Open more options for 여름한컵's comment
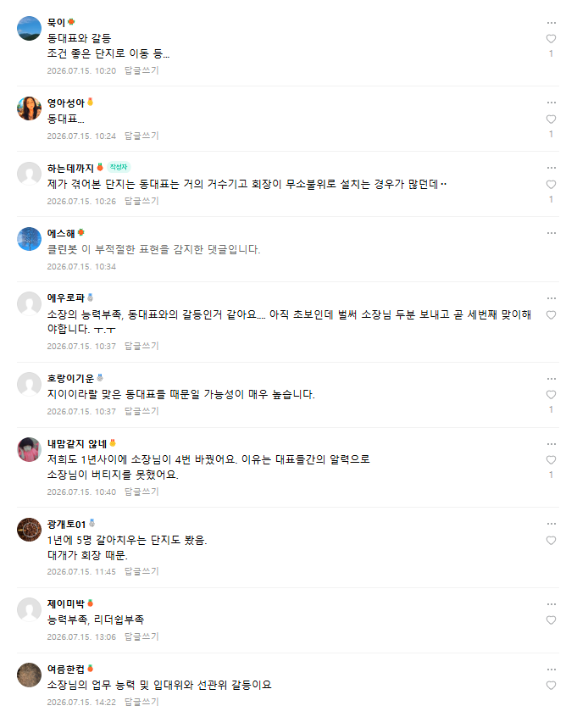This screenshot has width=577, height=728. point(551,670)
